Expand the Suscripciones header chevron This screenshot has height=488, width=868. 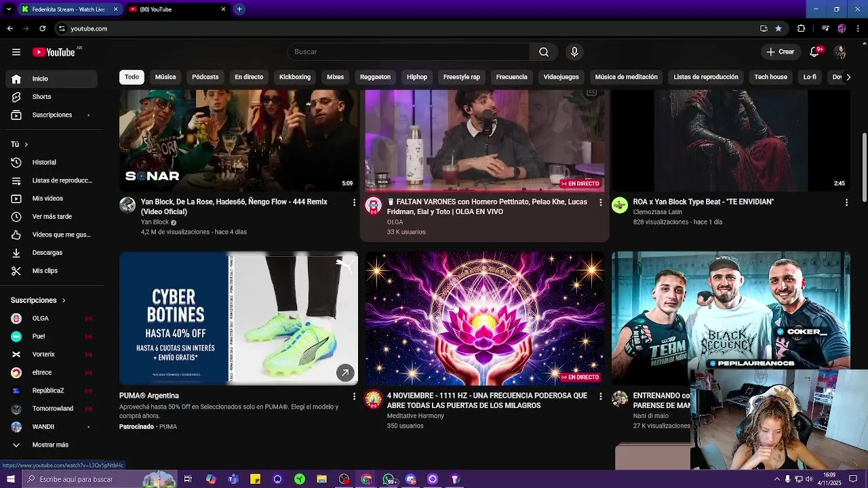64,300
